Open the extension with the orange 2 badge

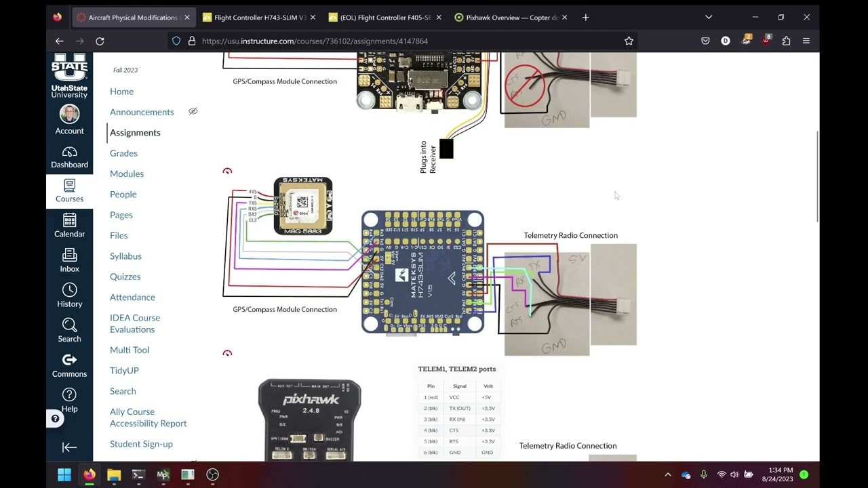pyautogui.click(x=746, y=40)
